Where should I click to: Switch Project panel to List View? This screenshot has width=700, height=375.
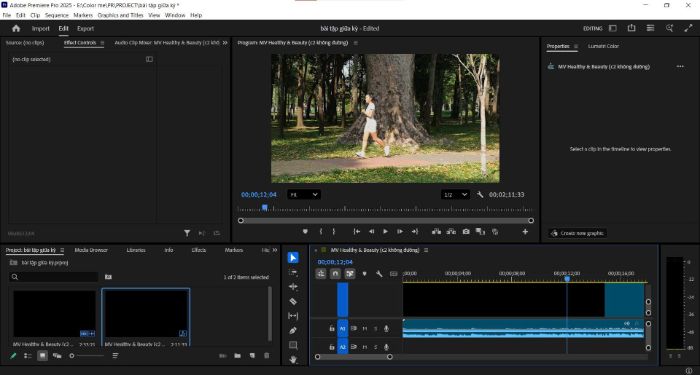(28, 356)
